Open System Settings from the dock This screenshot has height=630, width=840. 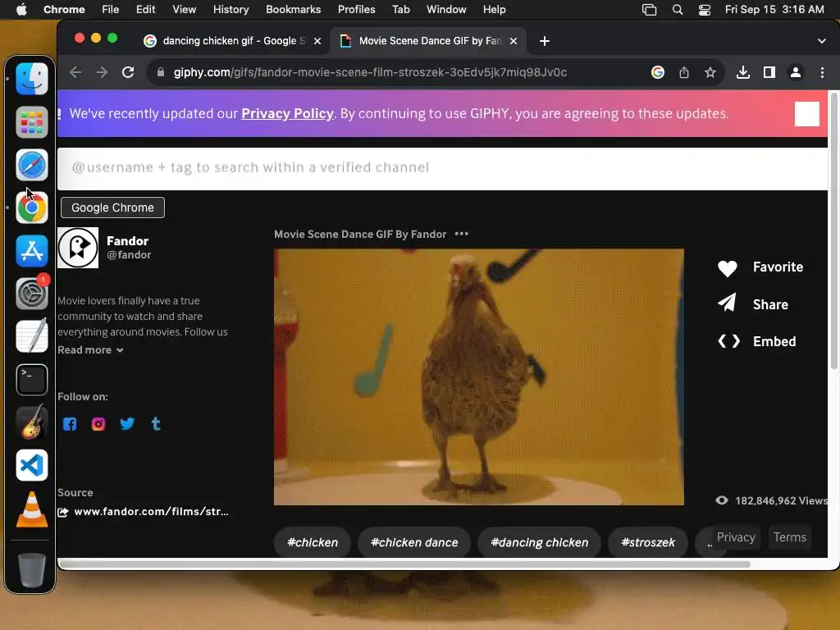[32, 294]
